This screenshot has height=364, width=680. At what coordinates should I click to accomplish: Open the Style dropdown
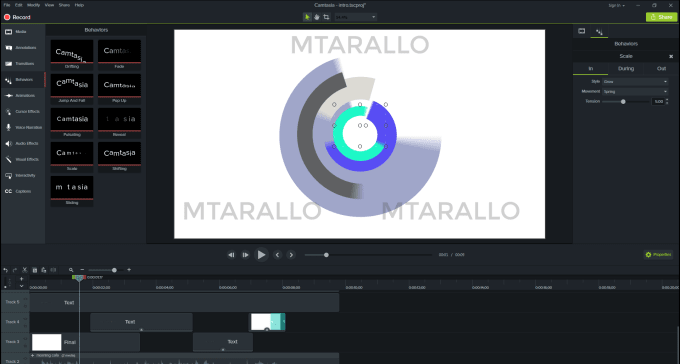(635, 82)
